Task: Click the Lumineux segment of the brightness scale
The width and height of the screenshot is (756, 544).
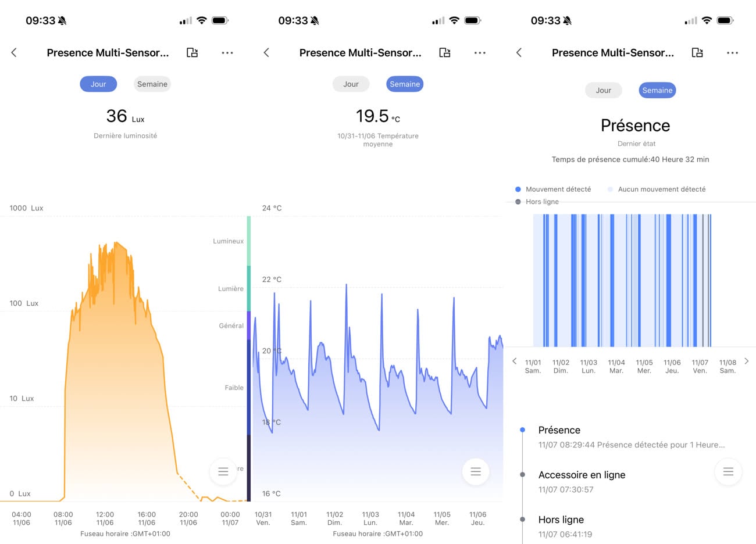Action: click(x=249, y=241)
